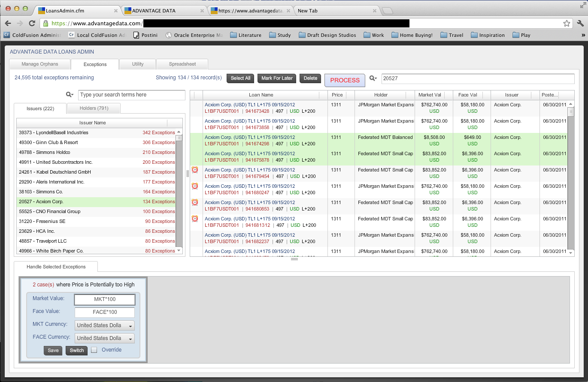Click magnifier icon beside the 20527 search field
Image resolution: width=588 pixels, height=382 pixels.
pyautogui.click(x=373, y=78)
